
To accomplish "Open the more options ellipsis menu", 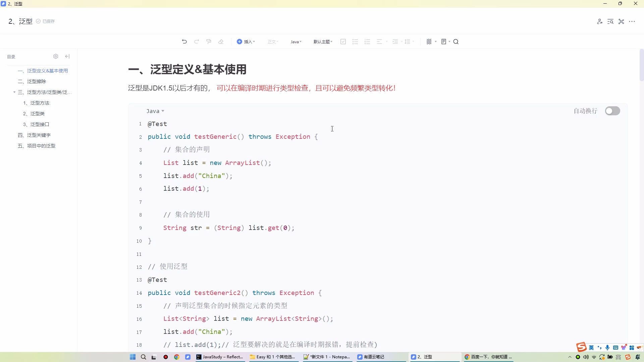I will (x=633, y=21).
